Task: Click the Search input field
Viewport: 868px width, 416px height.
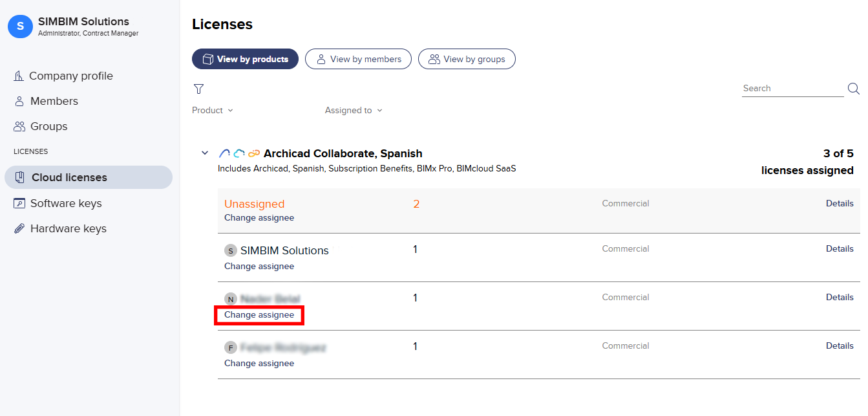Action: [x=792, y=89]
